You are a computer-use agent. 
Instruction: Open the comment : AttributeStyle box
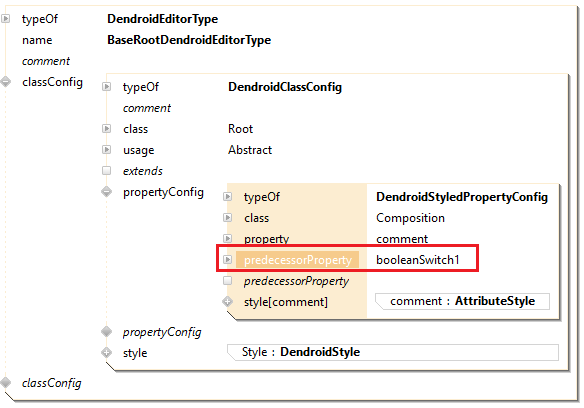[x=462, y=301]
